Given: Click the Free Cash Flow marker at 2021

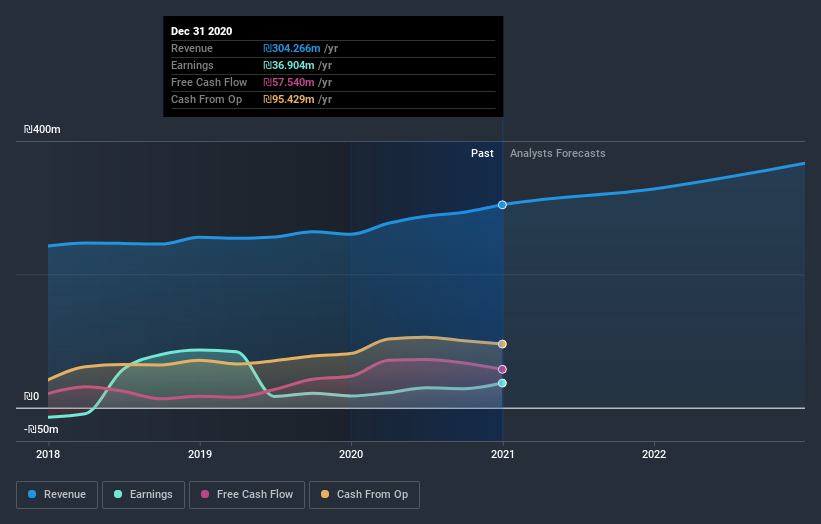Looking at the screenshot, I should point(502,369).
